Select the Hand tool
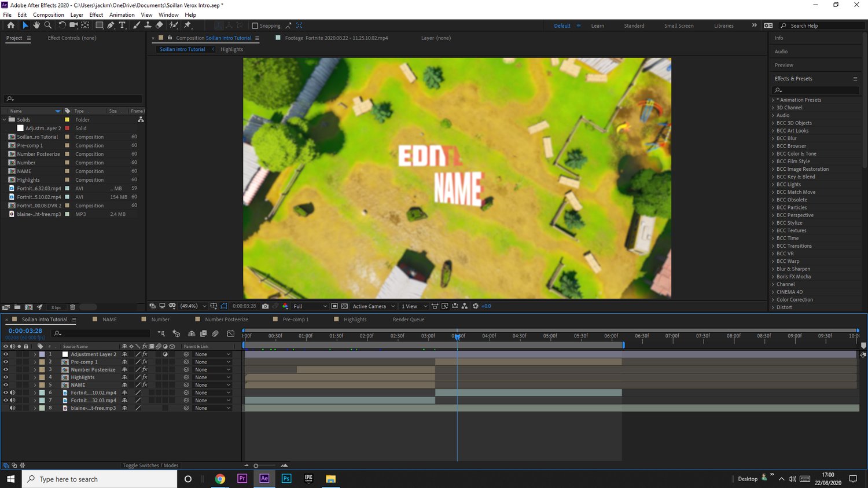Viewport: 868px width, 488px height. pos(36,25)
